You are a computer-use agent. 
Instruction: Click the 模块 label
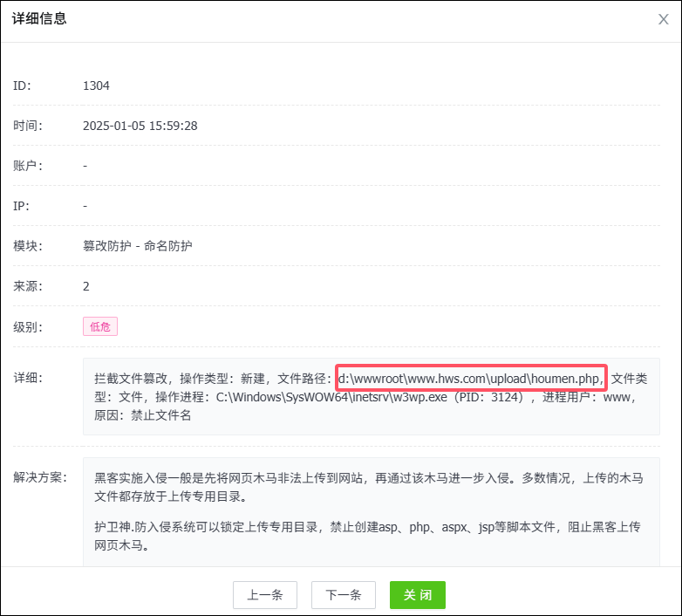click(28, 246)
